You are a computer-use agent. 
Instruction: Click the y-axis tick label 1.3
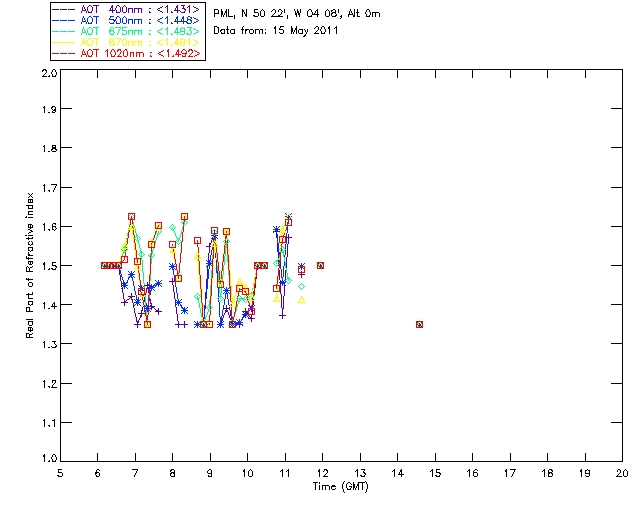tap(49, 344)
